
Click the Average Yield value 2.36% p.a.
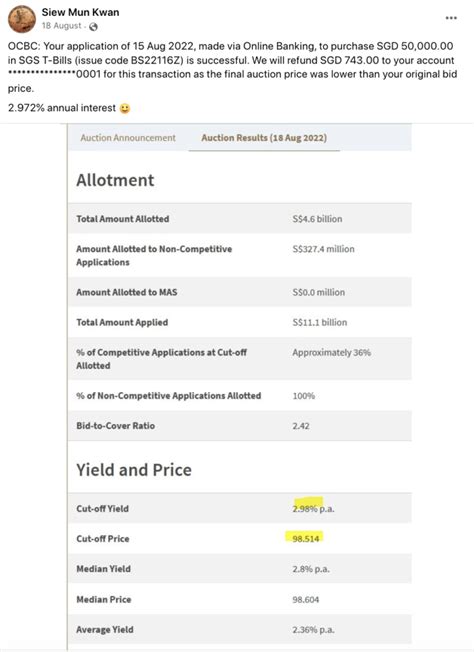coord(313,630)
